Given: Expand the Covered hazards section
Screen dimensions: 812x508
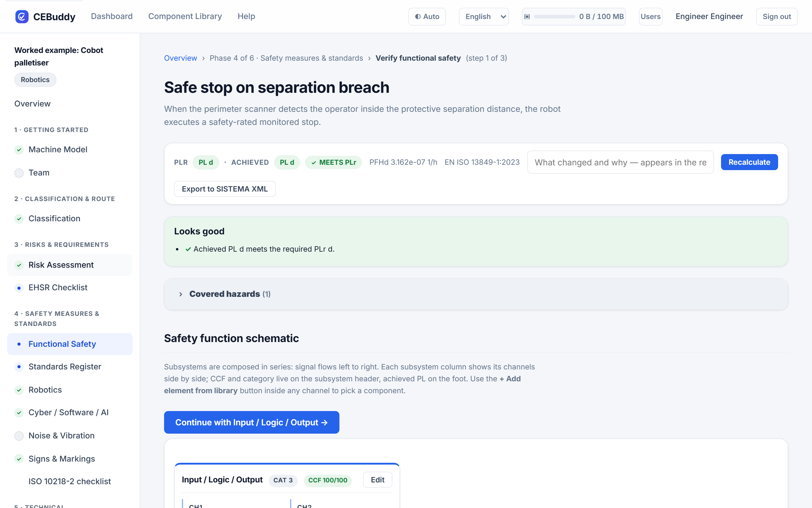Looking at the screenshot, I should coord(476,294).
